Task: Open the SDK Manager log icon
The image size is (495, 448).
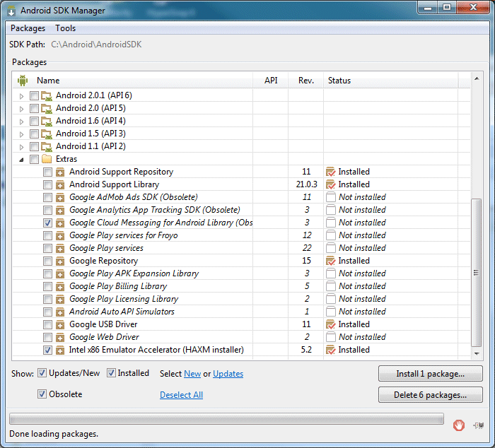Action: pyautogui.click(x=479, y=425)
